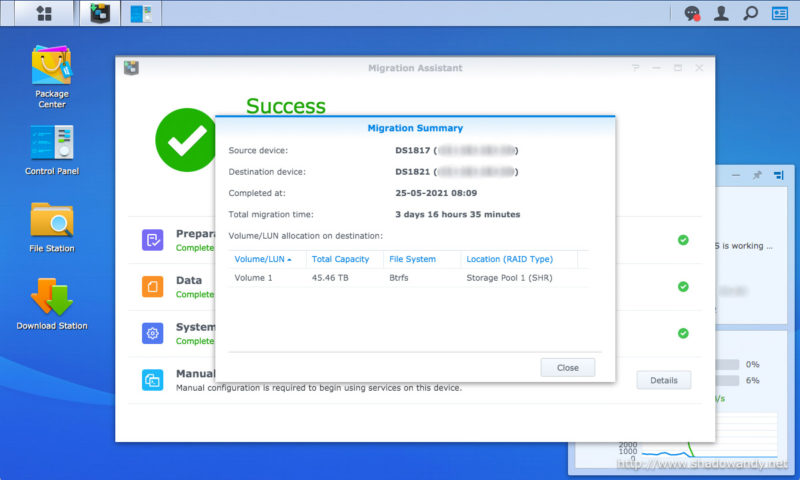Open Details for manual configuration
Image resolution: width=800 pixels, height=480 pixels.
[663, 381]
